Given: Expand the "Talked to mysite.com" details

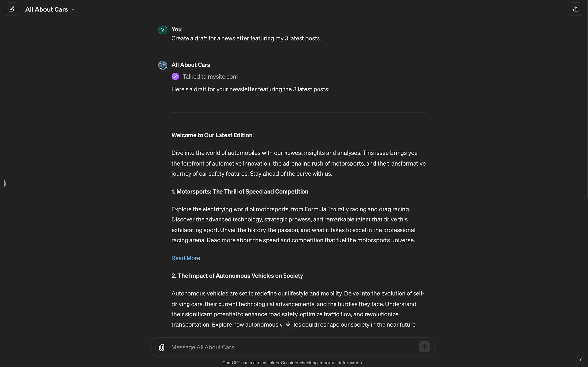Looking at the screenshot, I should coord(210,77).
